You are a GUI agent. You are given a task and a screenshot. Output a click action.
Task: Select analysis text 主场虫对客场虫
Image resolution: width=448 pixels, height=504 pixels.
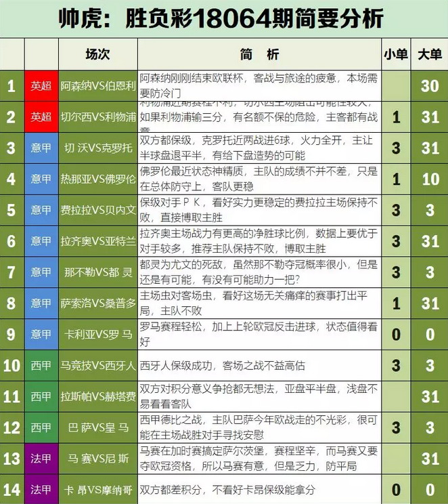point(176,296)
